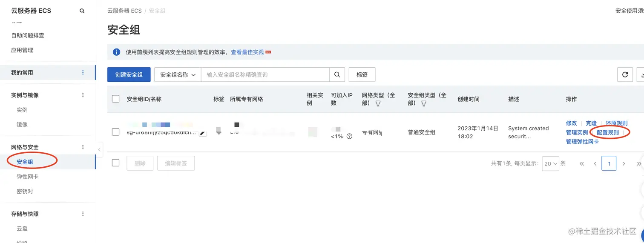Click the security group name search field
This screenshot has height=243, width=644.
point(265,74)
